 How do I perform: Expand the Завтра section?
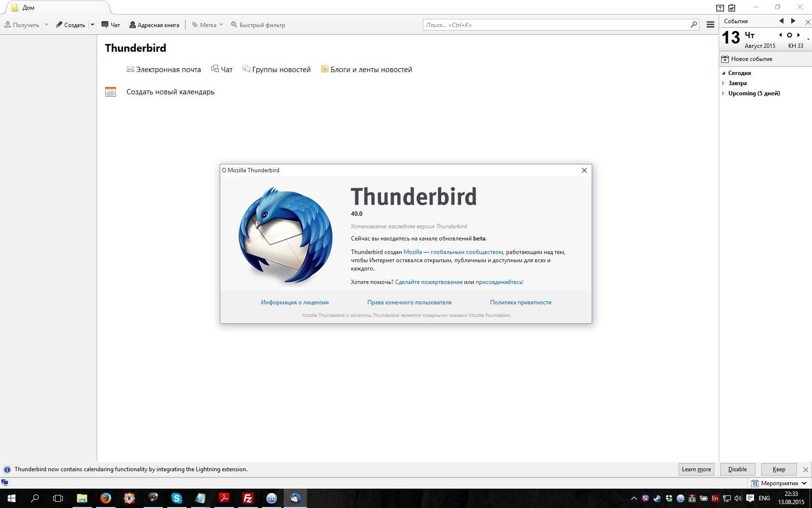point(724,83)
